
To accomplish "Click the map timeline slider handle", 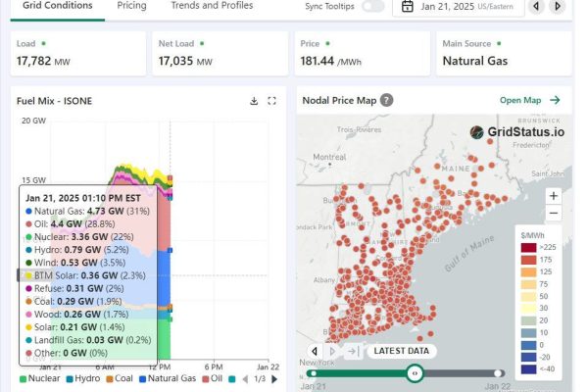I will [x=415, y=372].
